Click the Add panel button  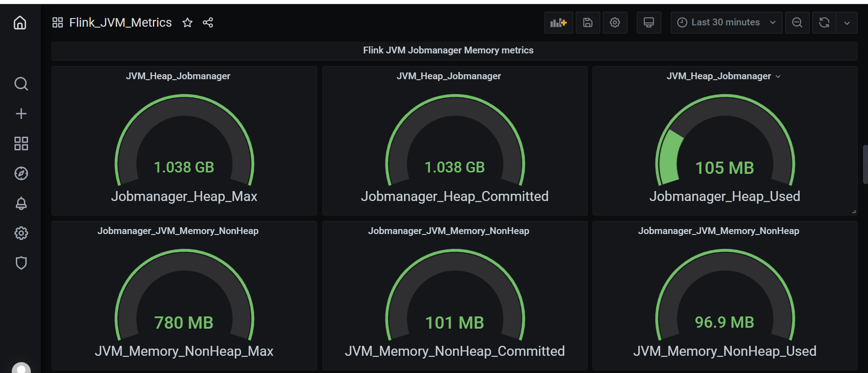(559, 23)
